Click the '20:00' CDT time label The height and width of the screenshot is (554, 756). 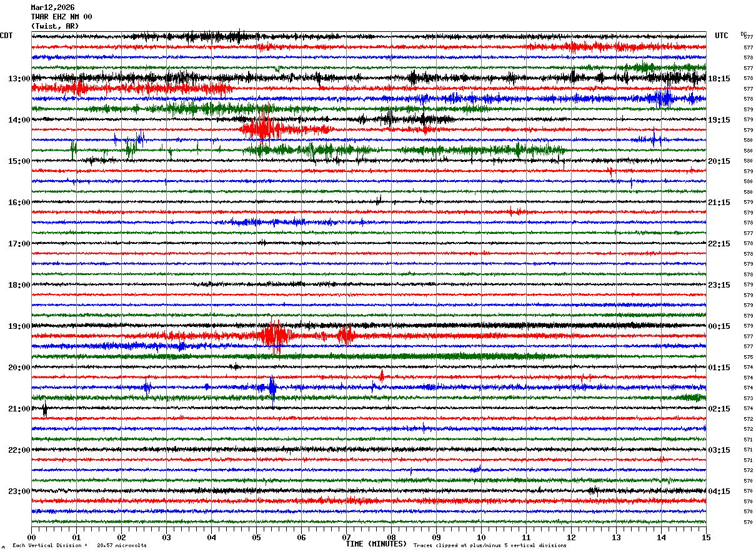pyautogui.click(x=19, y=368)
